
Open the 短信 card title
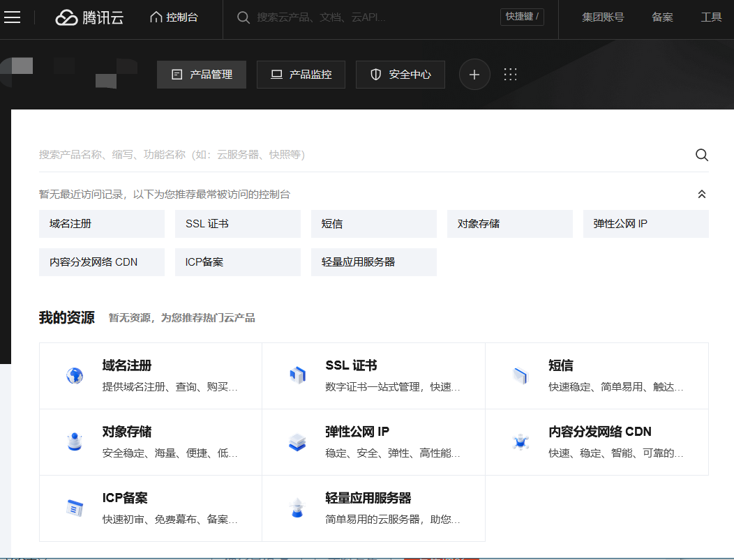[561, 365]
